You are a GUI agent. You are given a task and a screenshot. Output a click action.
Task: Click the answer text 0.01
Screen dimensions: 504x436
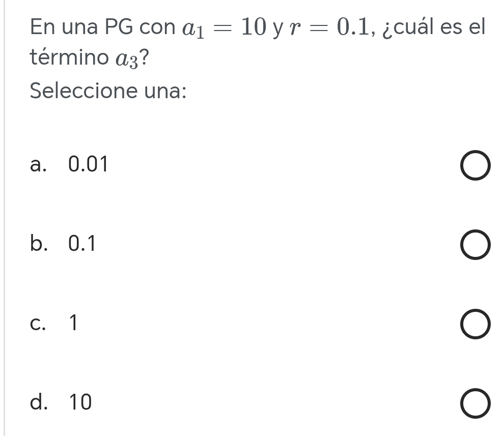88,164
